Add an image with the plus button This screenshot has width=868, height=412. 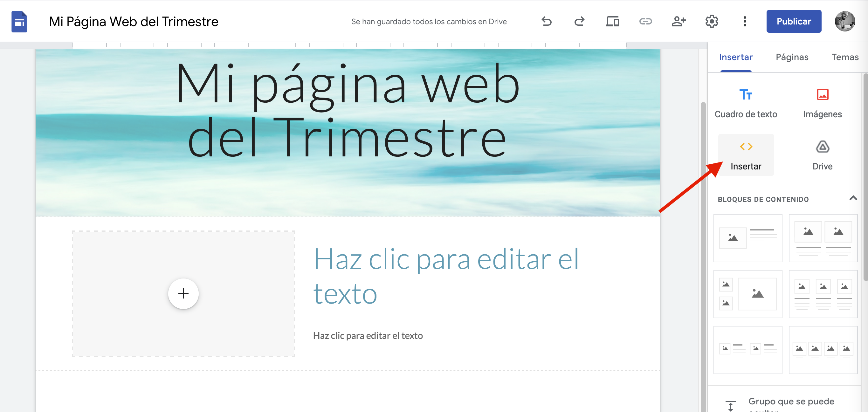[183, 293]
